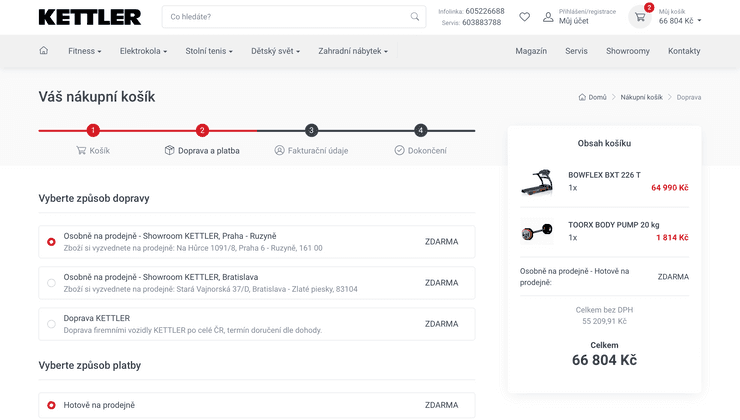740x420 pixels.
Task: Click the search magnifier icon
Action: tap(415, 17)
